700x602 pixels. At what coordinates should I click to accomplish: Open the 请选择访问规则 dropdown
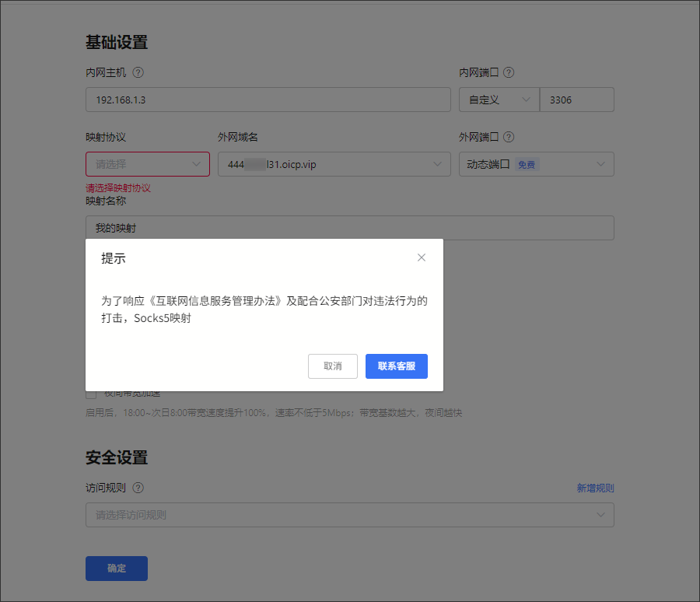tap(349, 515)
